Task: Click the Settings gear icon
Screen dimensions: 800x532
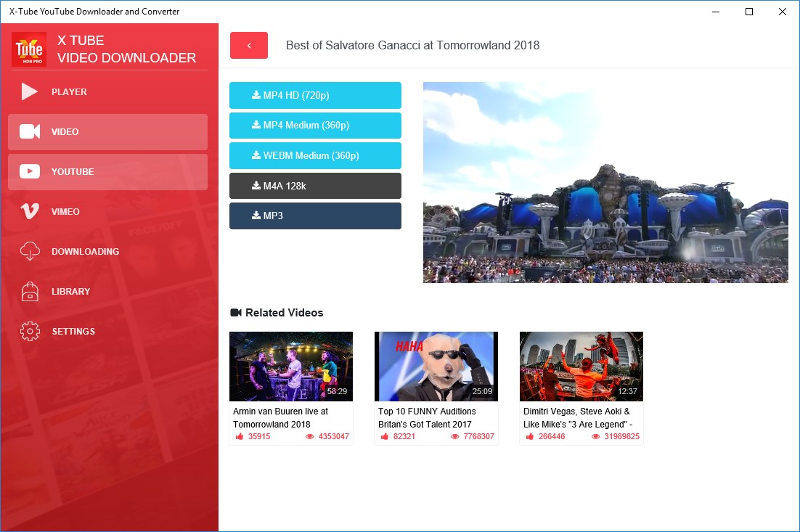Action: (30, 331)
